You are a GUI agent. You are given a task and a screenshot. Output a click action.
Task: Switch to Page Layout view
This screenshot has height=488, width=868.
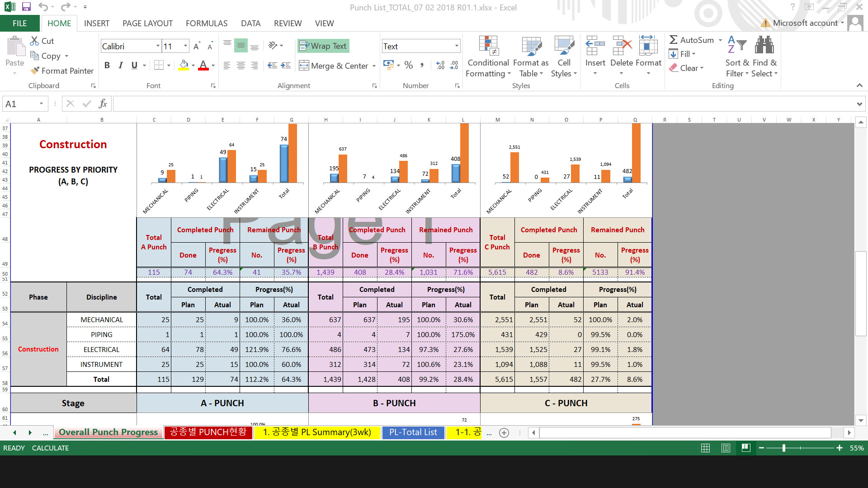coord(726,448)
